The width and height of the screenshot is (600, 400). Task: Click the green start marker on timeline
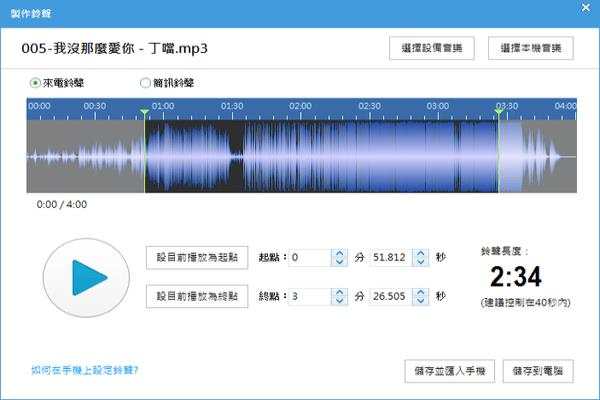[145, 111]
